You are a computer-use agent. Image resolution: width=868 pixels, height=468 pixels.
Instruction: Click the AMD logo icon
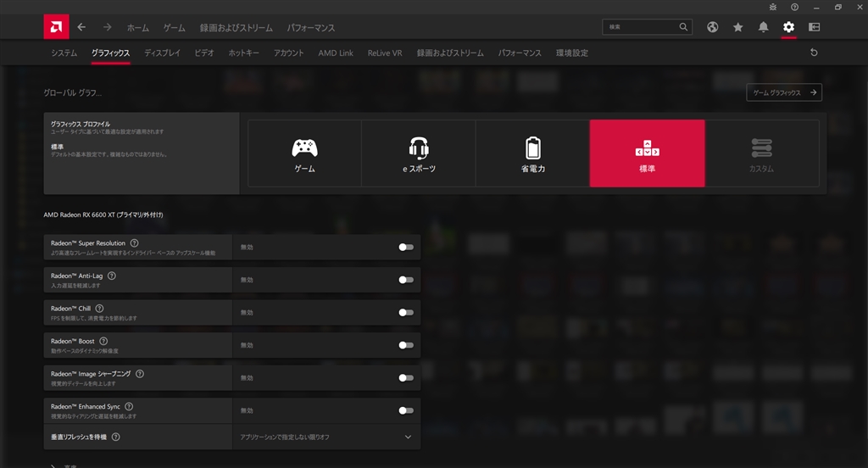56,26
